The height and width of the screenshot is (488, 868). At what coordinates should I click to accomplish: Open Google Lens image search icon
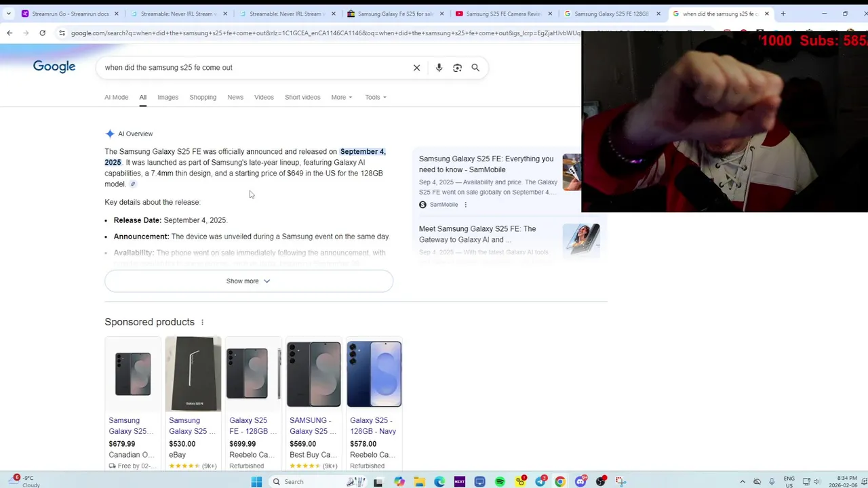pos(457,68)
